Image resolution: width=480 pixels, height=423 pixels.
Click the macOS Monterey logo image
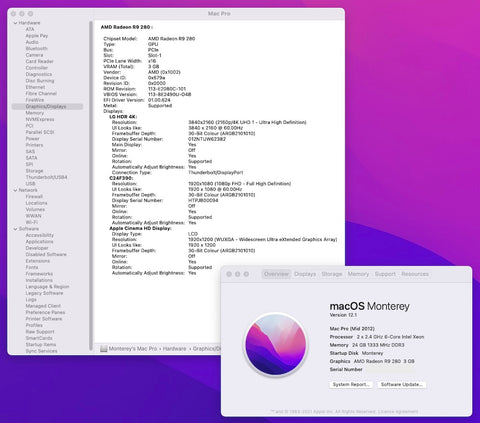[x=276, y=344]
